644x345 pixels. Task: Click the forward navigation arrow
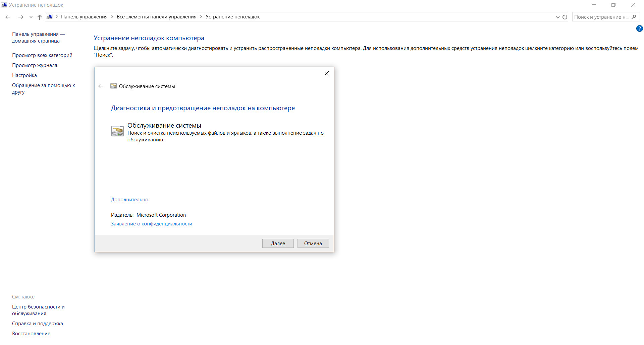[x=21, y=17]
